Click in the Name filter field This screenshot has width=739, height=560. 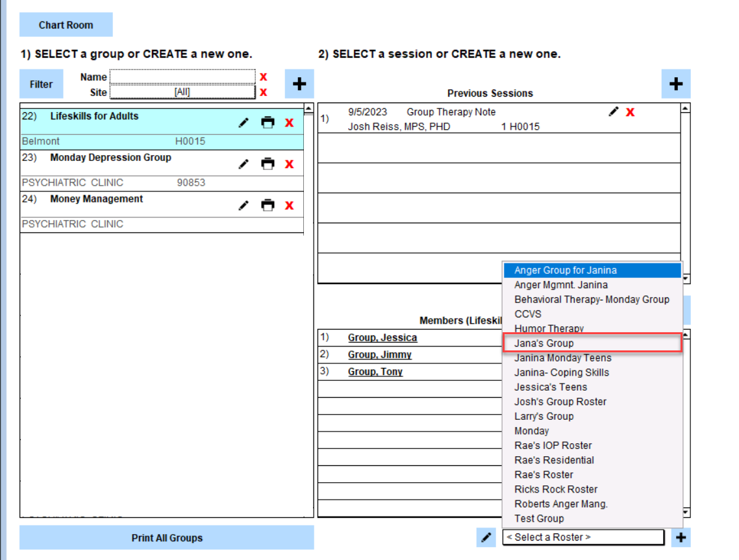(182, 77)
